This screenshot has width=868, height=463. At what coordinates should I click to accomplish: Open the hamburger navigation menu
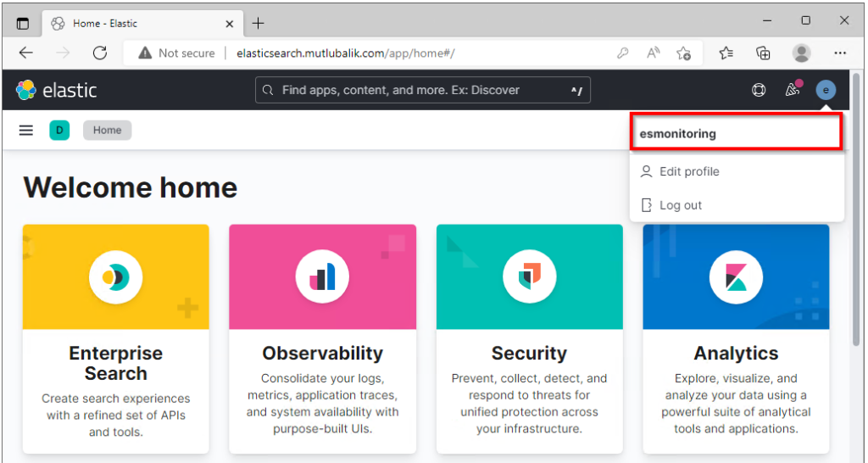(x=26, y=130)
